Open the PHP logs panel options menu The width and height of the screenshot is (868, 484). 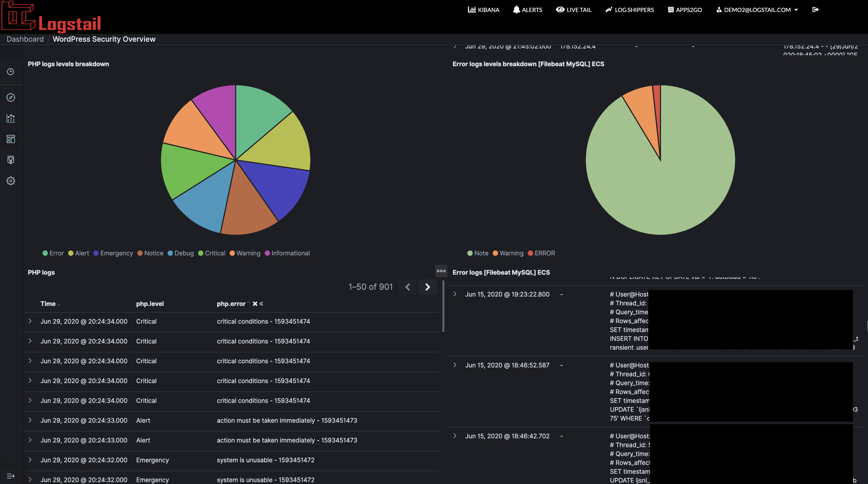(441, 271)
